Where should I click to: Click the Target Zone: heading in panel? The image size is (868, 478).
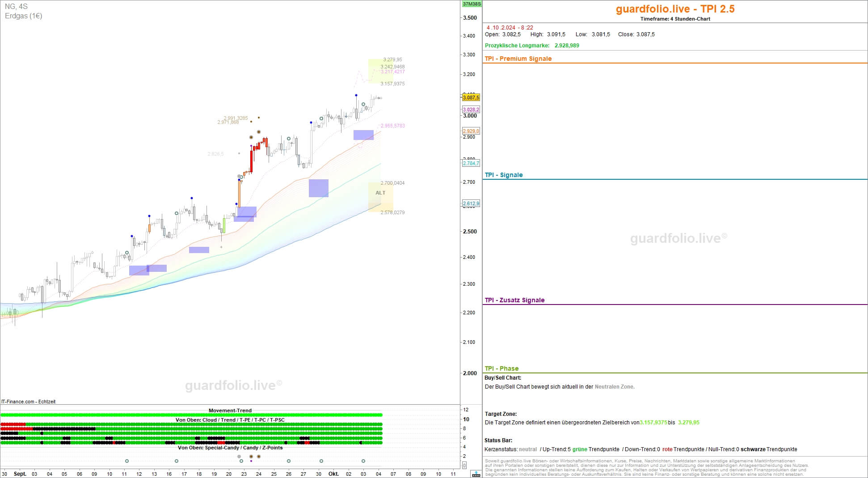[501, 414]
